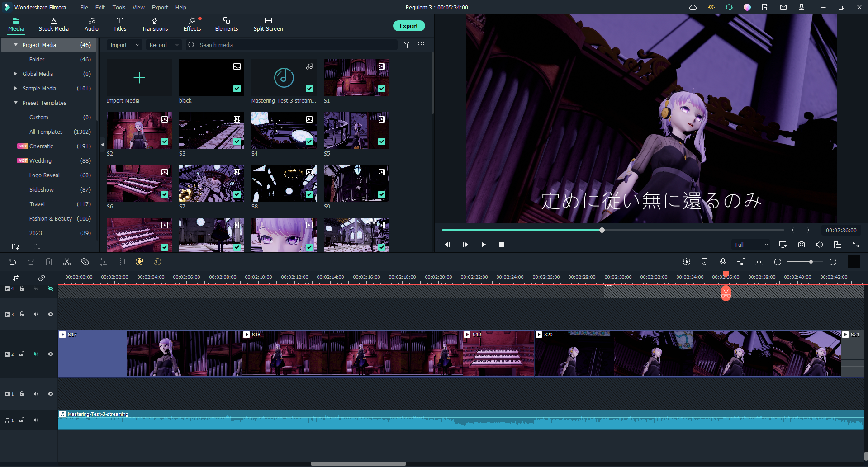Switch media grid view icon
This screenshot has width=868, height=467.
pos(421,45)
